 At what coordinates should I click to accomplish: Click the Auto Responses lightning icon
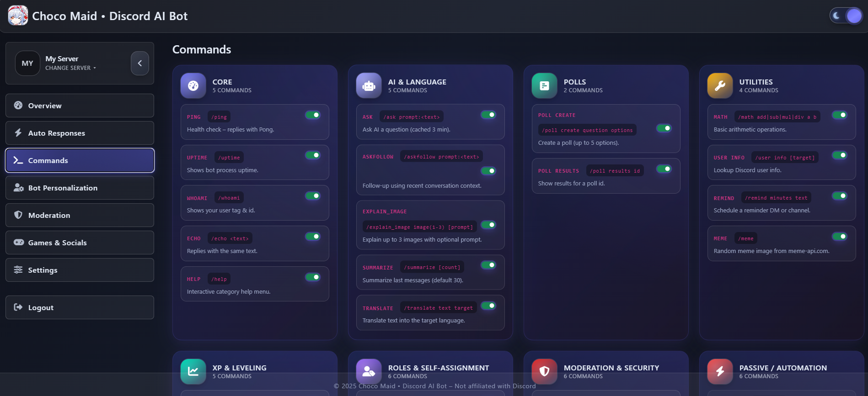tap(18, 133)
